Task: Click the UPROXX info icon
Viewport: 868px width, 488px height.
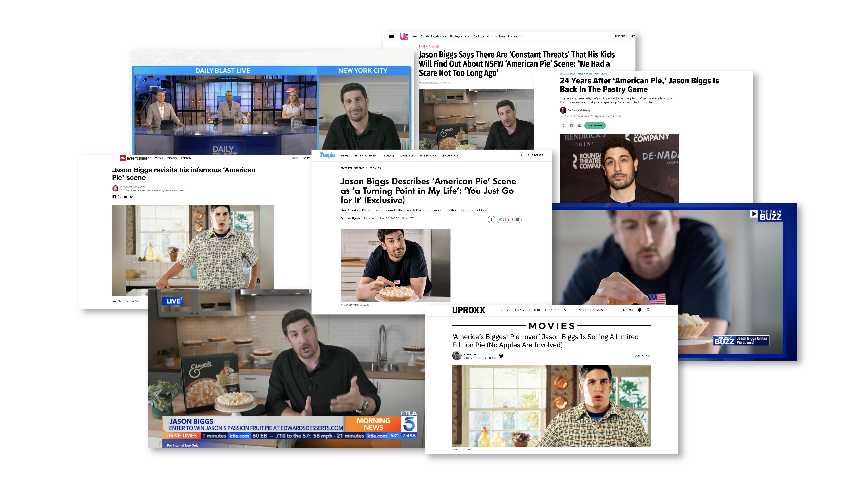Action: pos(639,310)
